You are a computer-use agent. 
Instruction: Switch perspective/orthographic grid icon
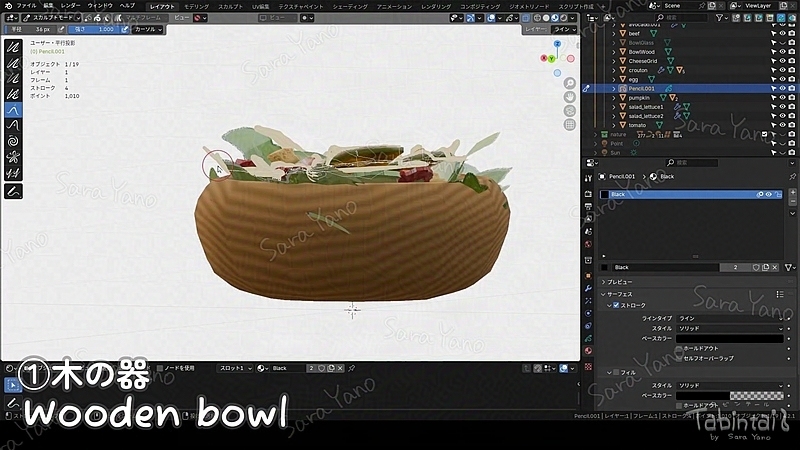(x=570, y=124)
